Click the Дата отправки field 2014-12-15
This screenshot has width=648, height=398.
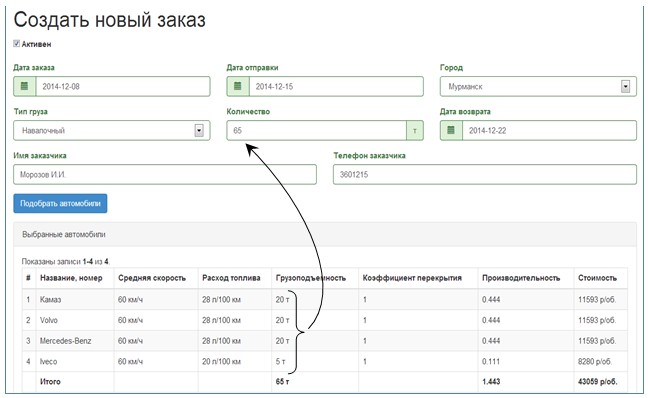(x=336, y=86)
